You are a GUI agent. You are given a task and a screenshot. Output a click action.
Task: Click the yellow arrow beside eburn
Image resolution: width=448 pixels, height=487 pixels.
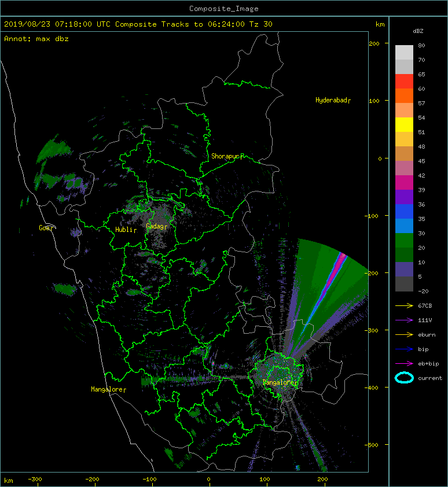pyautogui.click(x=404, y=334)
